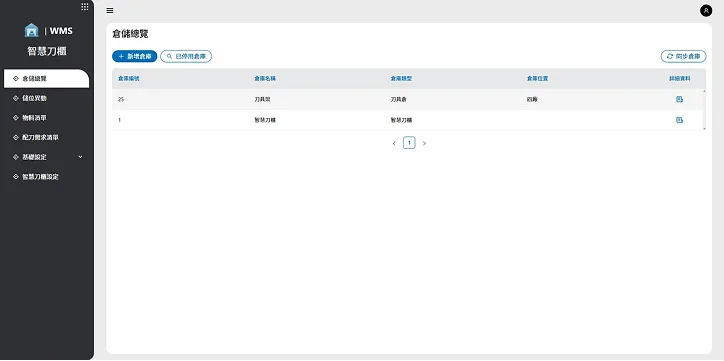Click the 新增倉庫 add button
The height and width of the screenshot is (361, 724).
click(135, 56)
